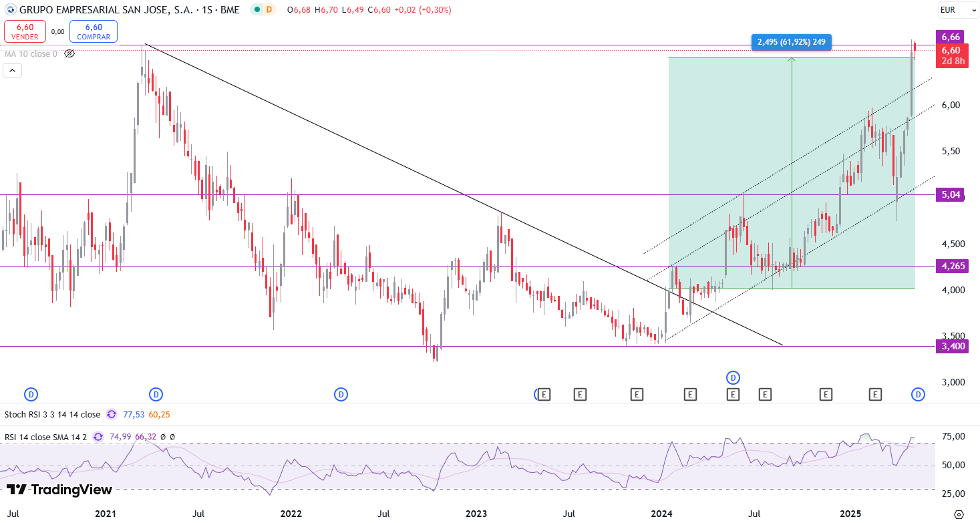980x523 pixels.
Task: Click the 6,60 COMPRAR buy button
Action: 94,31
